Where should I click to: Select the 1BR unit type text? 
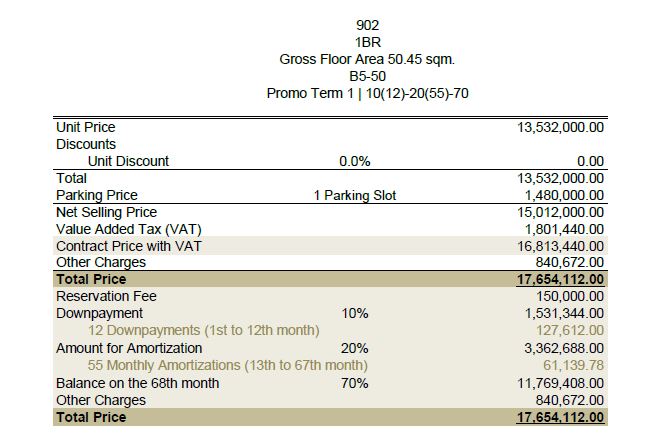coord(367,42)
